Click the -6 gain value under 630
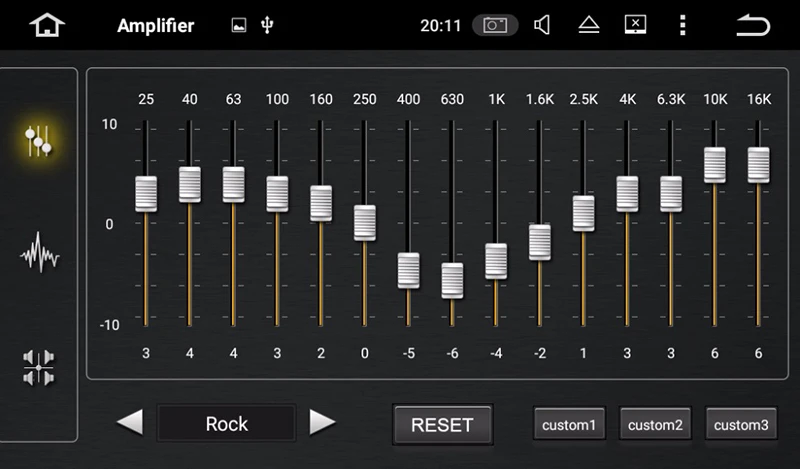The image size is (800, 469). coord(453,353)
